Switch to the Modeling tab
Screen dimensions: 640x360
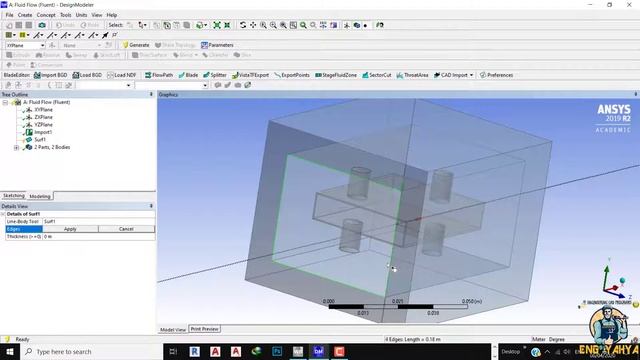tap(40, 196)
